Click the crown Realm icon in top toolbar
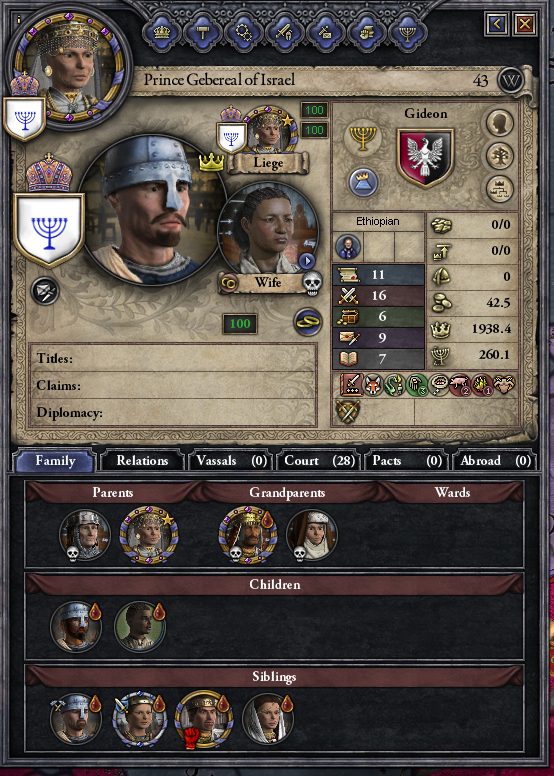The image size is (554, 776). [x=162, y=33]
